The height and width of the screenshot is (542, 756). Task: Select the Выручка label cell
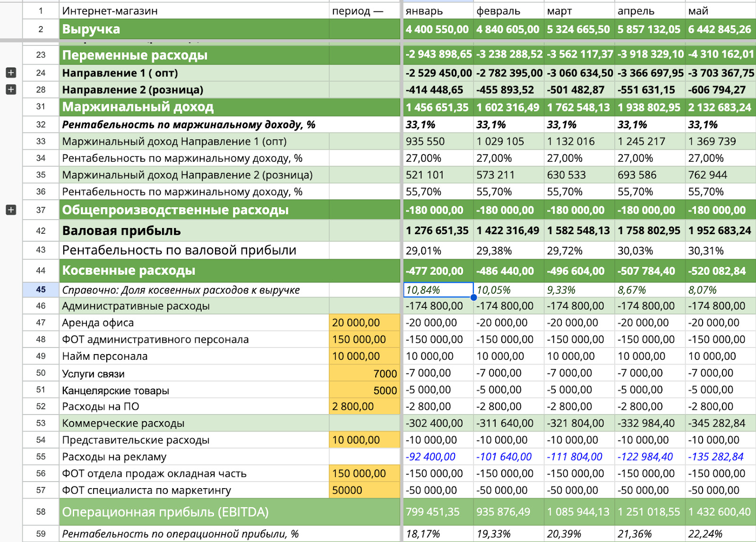pyautogui.click(x=194, y=29)
